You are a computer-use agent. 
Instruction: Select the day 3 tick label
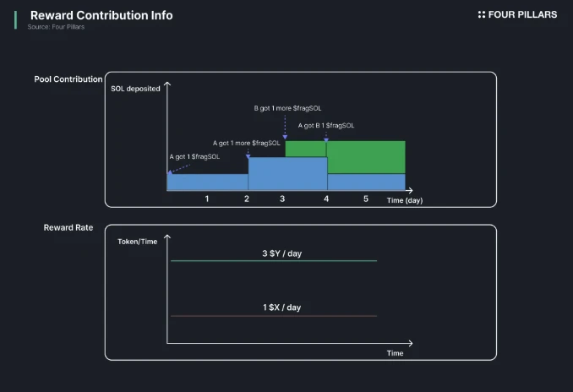pyautogui.click(x=283, y=199)
